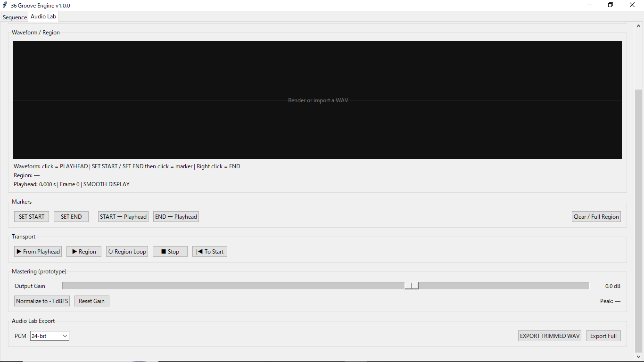The image size is (644, 362).
Task: Stop audio playback
Action: 170,252
